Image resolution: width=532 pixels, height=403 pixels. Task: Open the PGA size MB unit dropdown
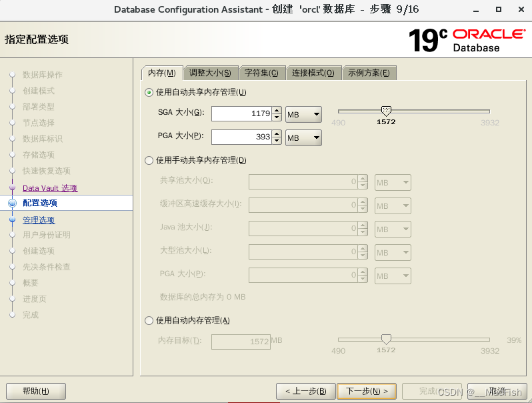(303, 137)
